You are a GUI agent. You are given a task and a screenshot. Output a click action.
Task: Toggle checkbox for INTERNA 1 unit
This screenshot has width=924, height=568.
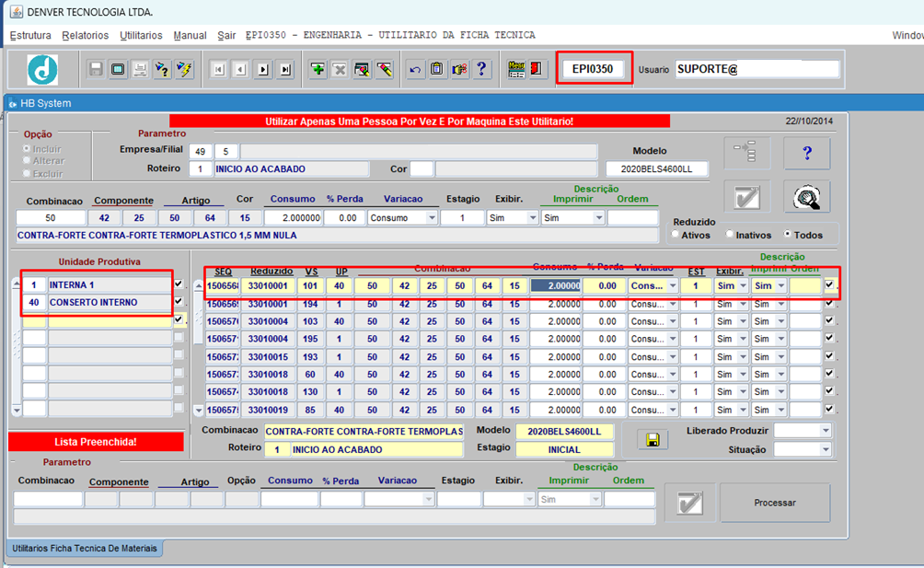pyautogui.click(x=179, y=284)
